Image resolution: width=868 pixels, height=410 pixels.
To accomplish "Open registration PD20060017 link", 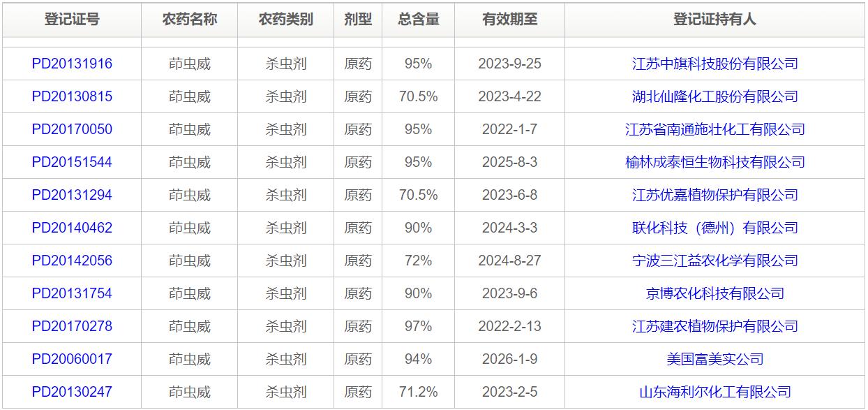I will (72, 359).
